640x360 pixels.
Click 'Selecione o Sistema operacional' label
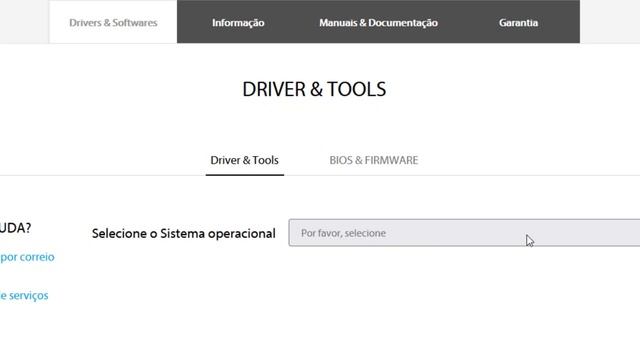click(184, 233)
